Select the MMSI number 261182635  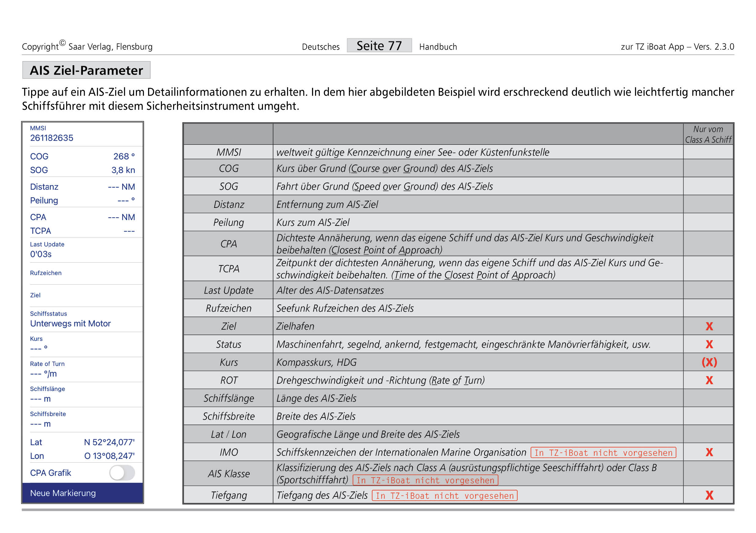pos(52,138)
